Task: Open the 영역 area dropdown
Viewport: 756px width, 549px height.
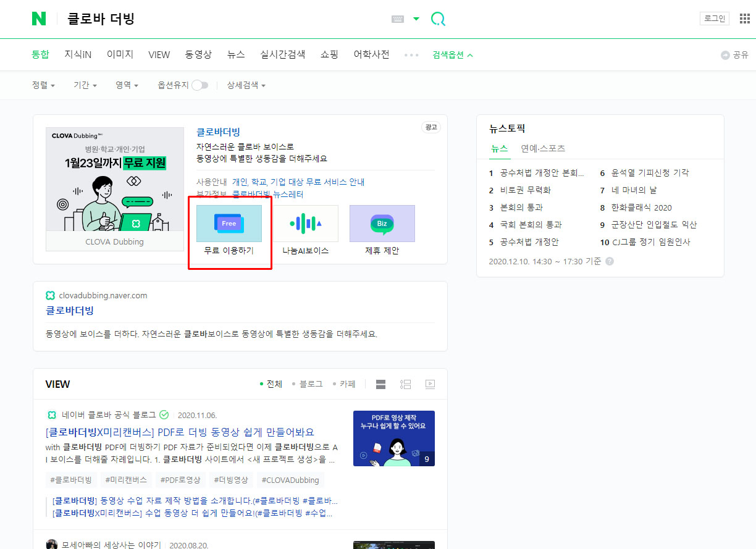Action: [x=127, y=85]
